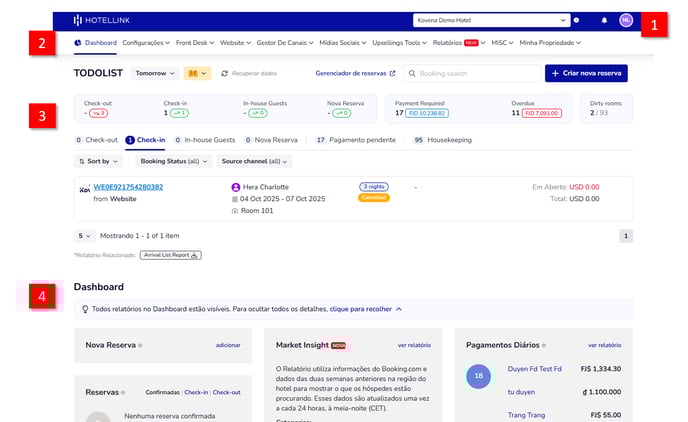The height and width of the screenshot is (422, 688).
Task: Switch to the Housekeeping tab
Action: [x=443, y=140]
